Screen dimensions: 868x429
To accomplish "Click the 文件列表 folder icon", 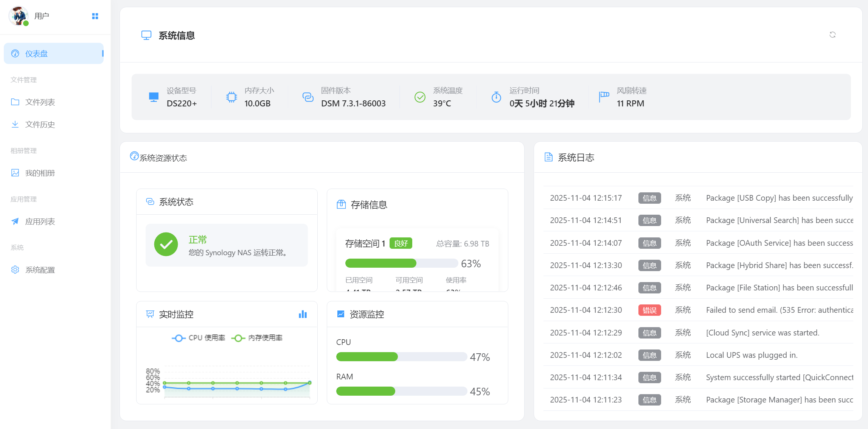I will [x=15, y=102].
